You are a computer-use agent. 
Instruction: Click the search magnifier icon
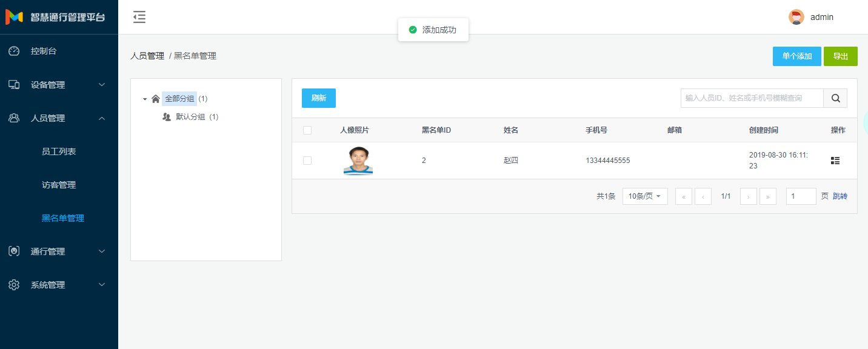coord(835,98)
